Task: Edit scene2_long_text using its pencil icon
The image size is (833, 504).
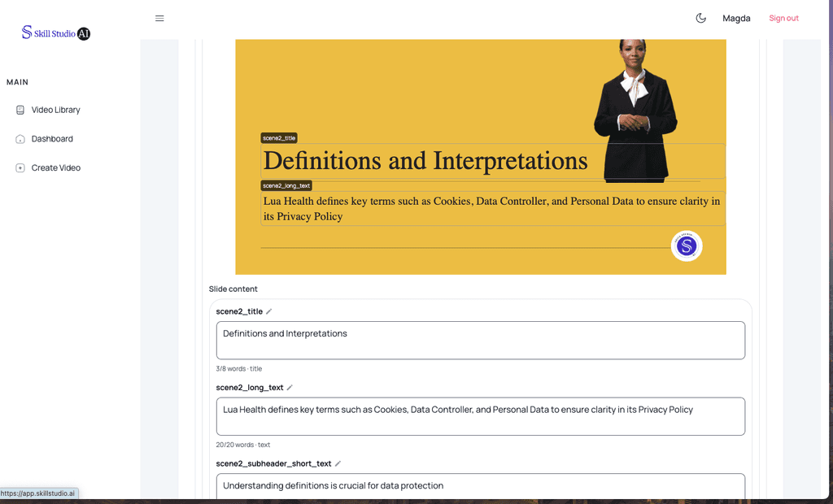Action: pos(290,388)
